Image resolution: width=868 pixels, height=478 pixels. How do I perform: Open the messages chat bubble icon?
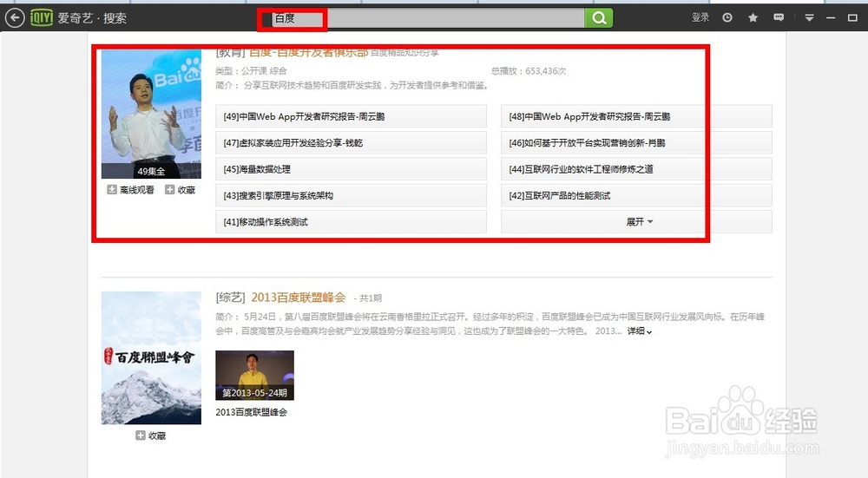pyautogui.click(x=779, y=17)
